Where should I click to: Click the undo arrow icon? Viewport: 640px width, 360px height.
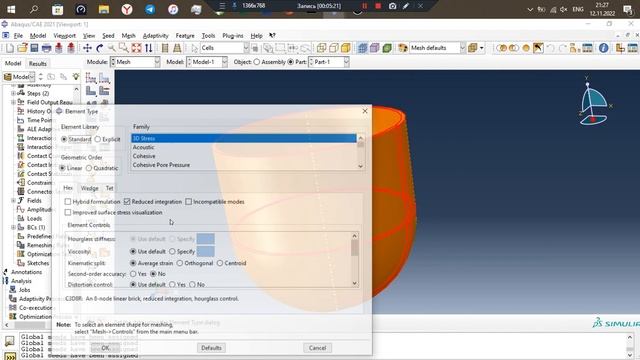click(x=551, y=48)
